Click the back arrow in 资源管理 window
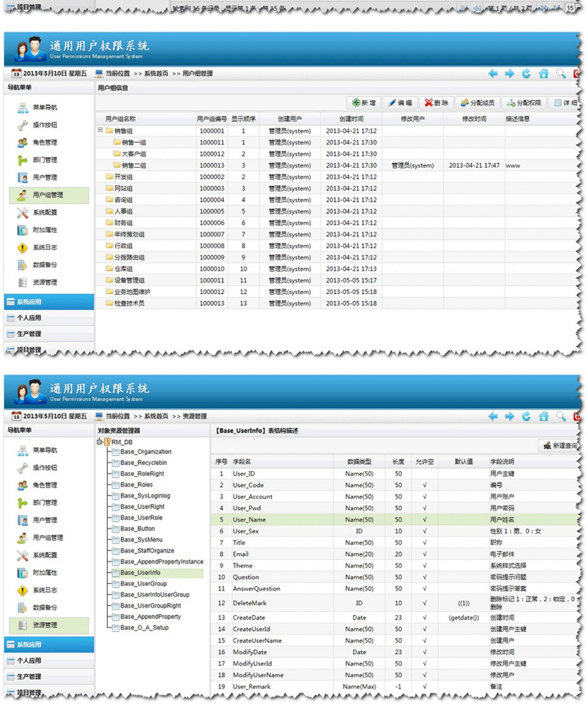The width and height of the screenshot is (588, 710). (x=493, y=417)
